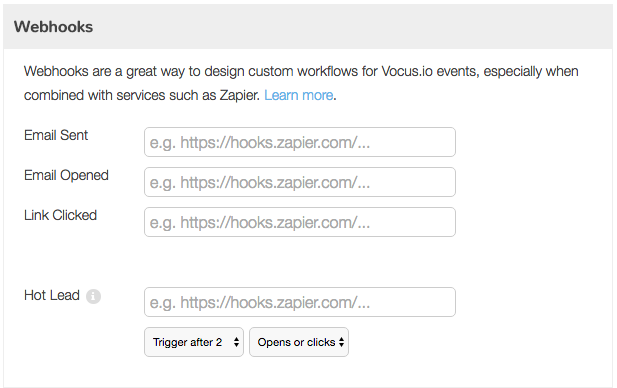
Task: Click the Link Clicked label
Action: (x=60, y=215)
